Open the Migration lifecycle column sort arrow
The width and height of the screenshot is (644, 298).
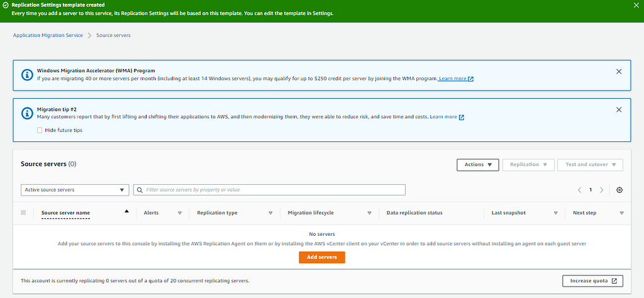coord(369,213)
